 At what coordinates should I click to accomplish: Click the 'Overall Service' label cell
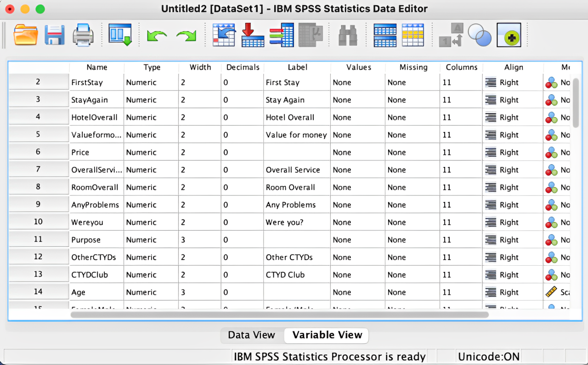297,170
